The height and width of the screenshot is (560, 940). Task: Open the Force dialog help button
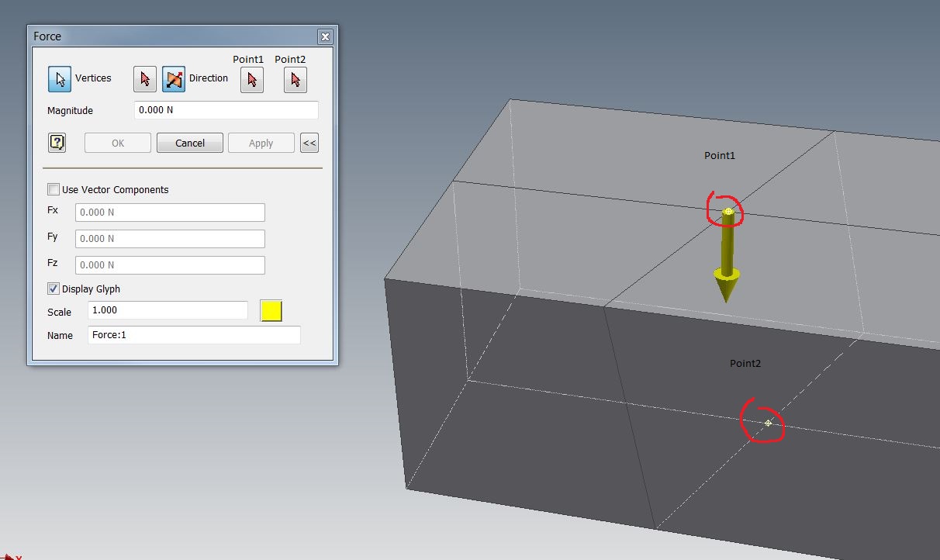coord(57,143)
